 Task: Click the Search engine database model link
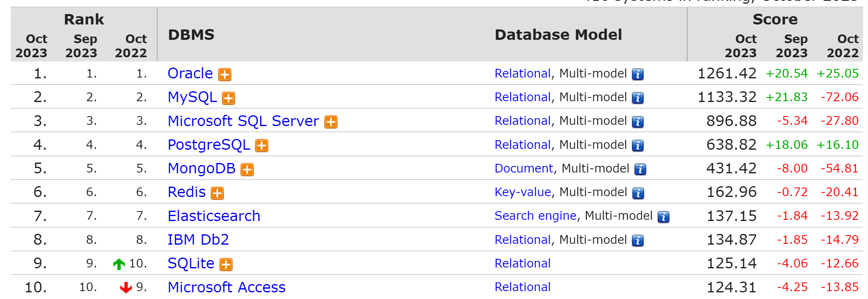tap(535, 216)
